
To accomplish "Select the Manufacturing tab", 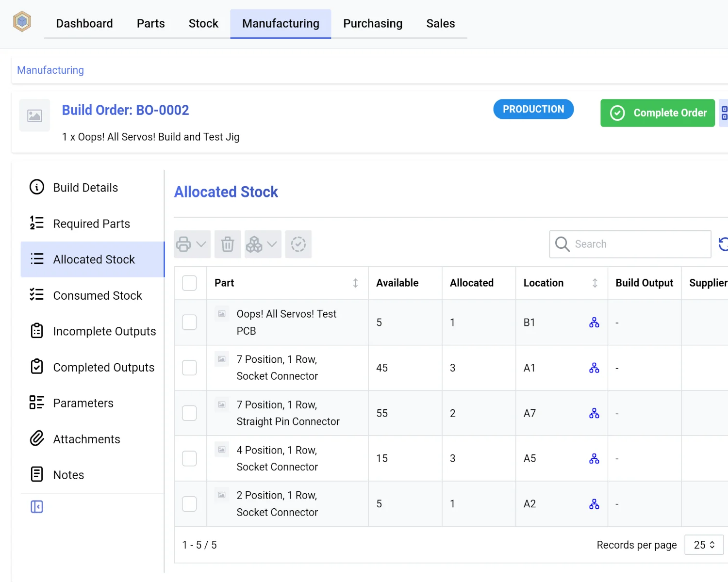I will pyautogui.click(x=281, y=24).
